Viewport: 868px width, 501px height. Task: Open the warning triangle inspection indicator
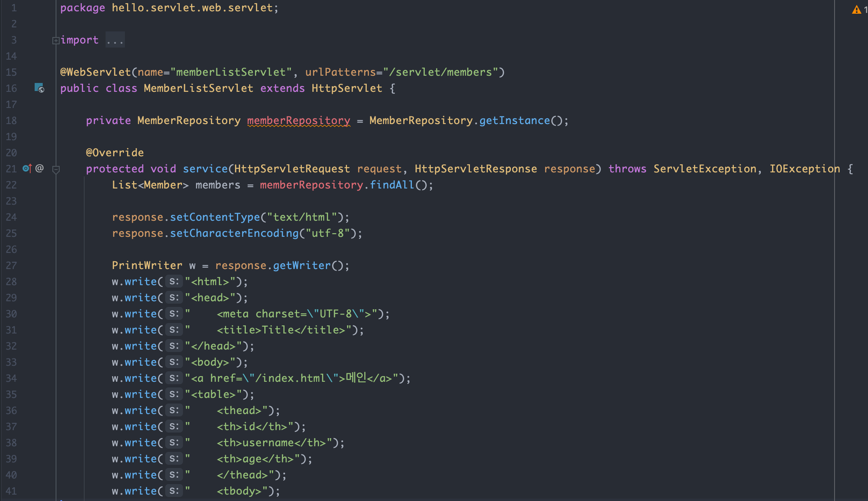tap(856, 10)
